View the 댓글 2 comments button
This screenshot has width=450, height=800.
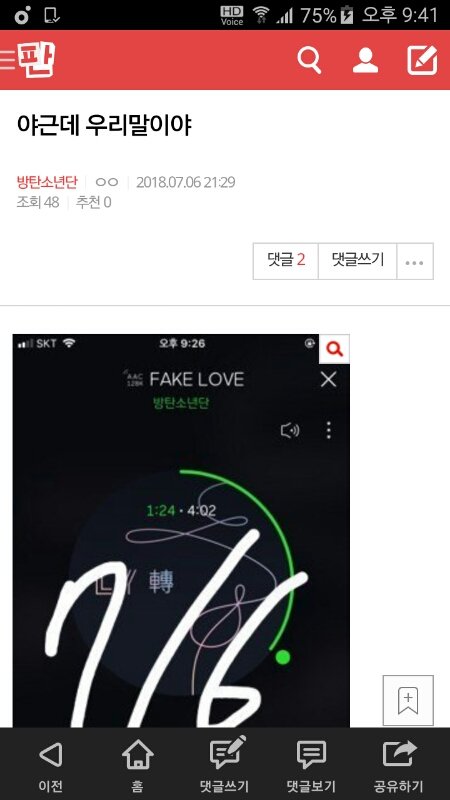point(286,261)
